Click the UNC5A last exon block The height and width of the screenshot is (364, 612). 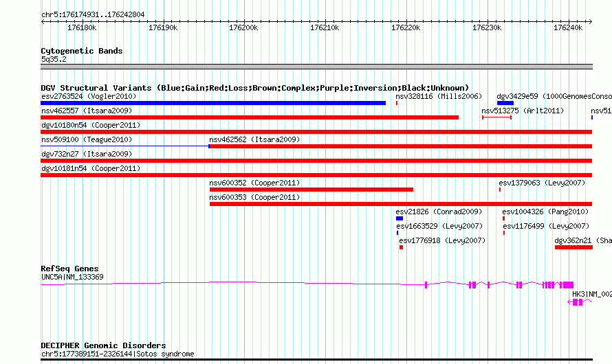[x=568, y=285]
